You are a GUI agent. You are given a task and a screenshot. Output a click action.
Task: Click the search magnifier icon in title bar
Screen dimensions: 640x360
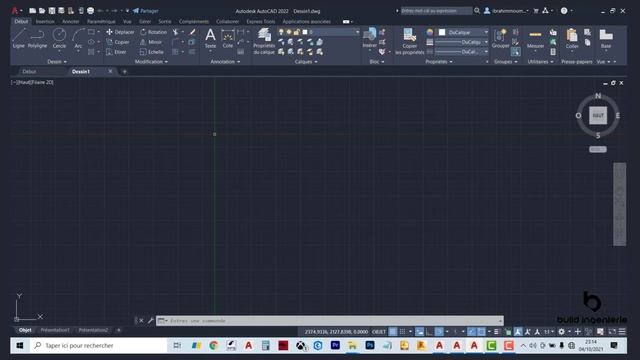click(477, 11)
